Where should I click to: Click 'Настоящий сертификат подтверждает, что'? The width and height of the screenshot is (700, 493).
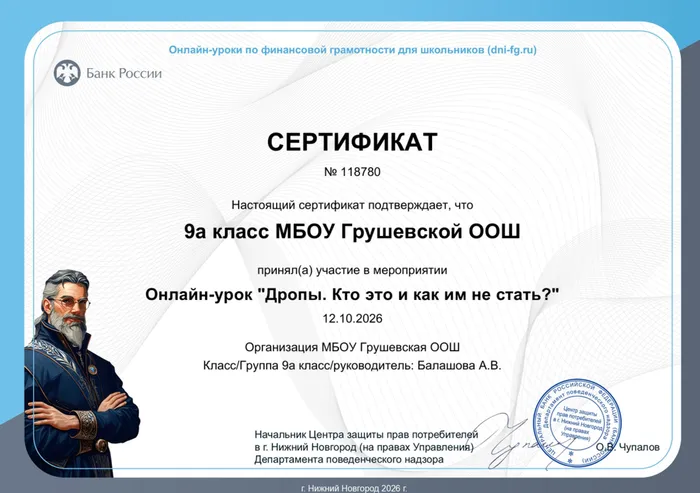click(x=352, y=205)
